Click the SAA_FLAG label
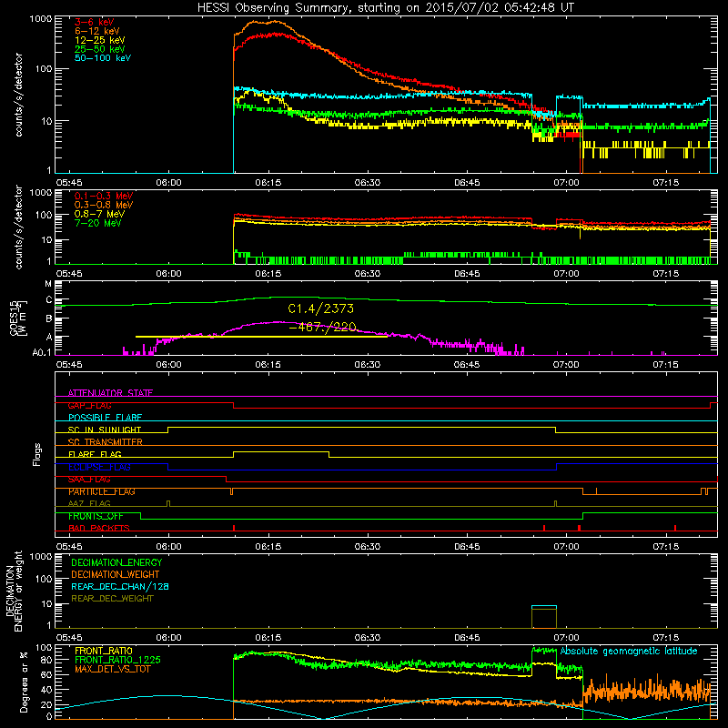Screen dimensions: 728x728 click(89, 480)
